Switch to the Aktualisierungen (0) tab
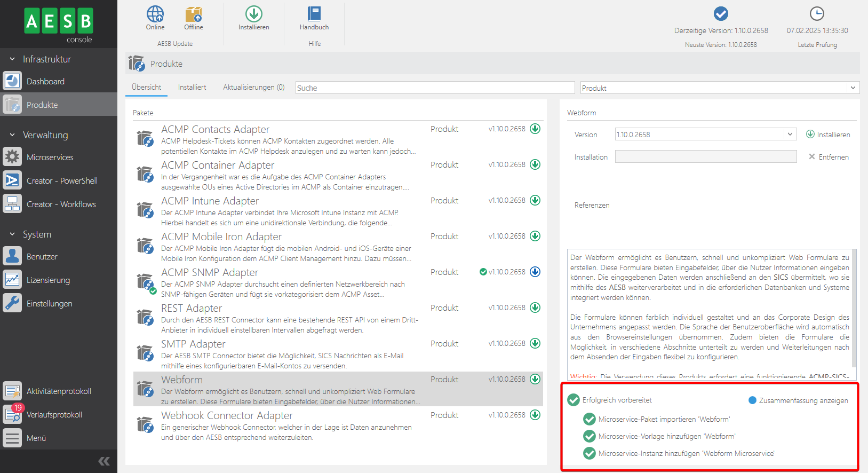Viewport: 868px width, 473px height. [x=253, y=88]
